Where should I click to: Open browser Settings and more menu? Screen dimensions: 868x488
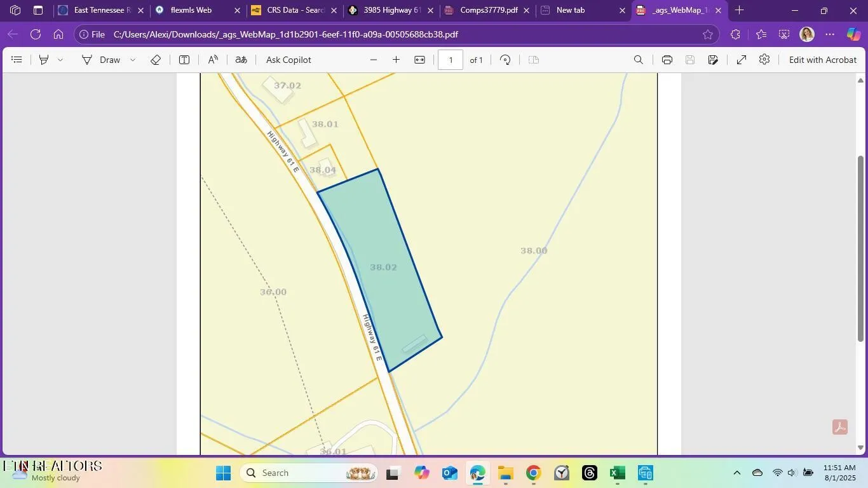coord(830,34)
